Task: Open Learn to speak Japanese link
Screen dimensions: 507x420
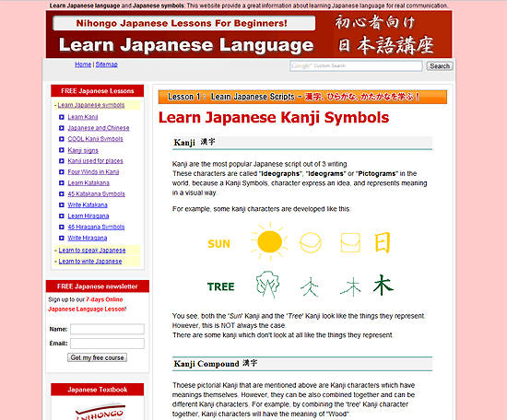Action: pos(92,250)
